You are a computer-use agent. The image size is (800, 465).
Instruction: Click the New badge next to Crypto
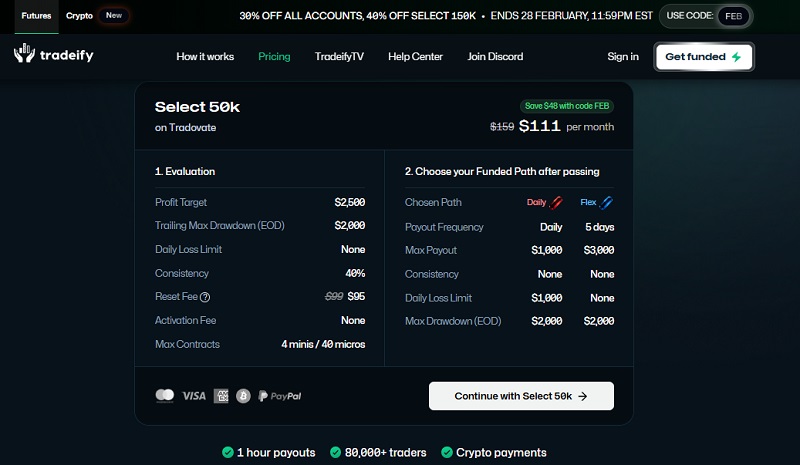click(113, 16)
